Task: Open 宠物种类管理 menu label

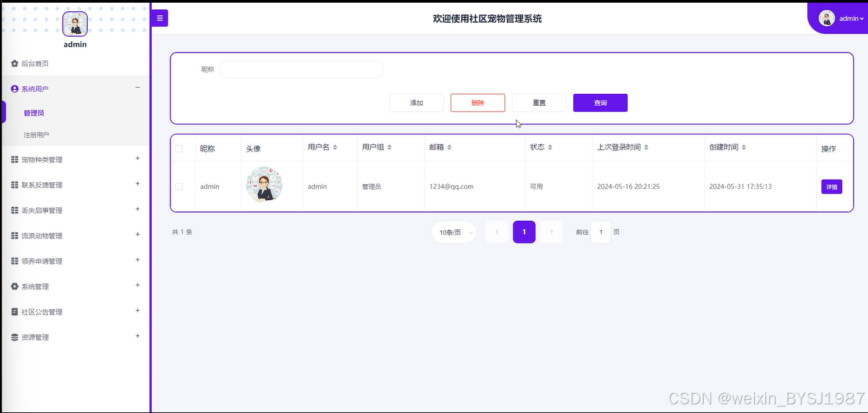Action: click(42, 160)
